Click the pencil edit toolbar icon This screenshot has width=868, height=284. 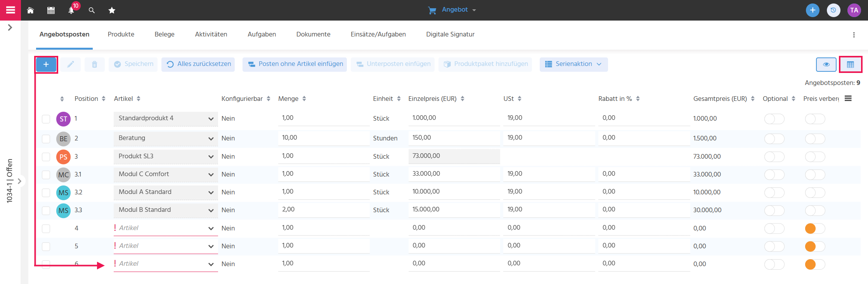70,64
